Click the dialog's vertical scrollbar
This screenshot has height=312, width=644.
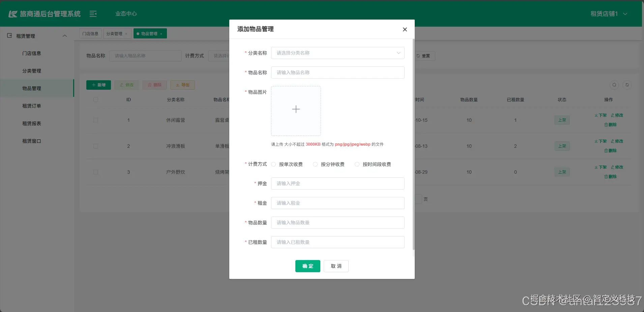tap(414, 144)
